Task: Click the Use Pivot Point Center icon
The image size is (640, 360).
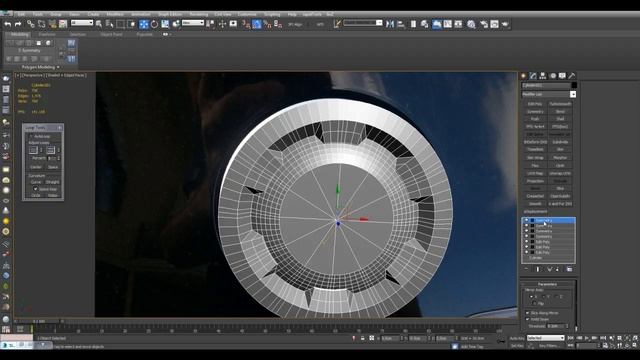Action: tap(210, 24)
